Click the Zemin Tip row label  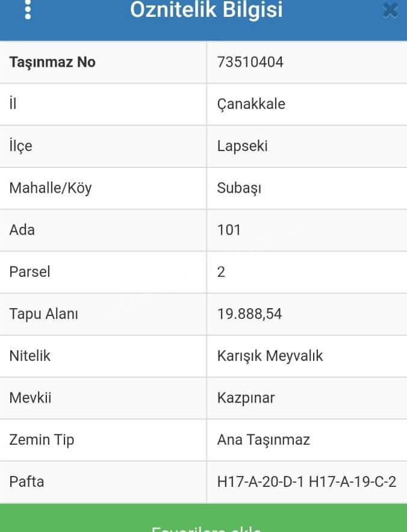click(42, 440)
